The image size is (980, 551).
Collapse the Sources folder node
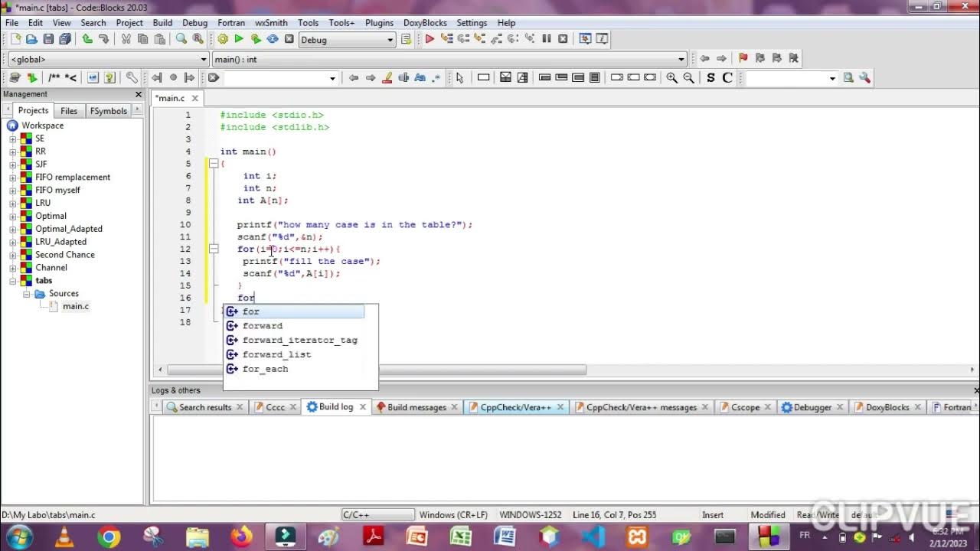point(25,294)
